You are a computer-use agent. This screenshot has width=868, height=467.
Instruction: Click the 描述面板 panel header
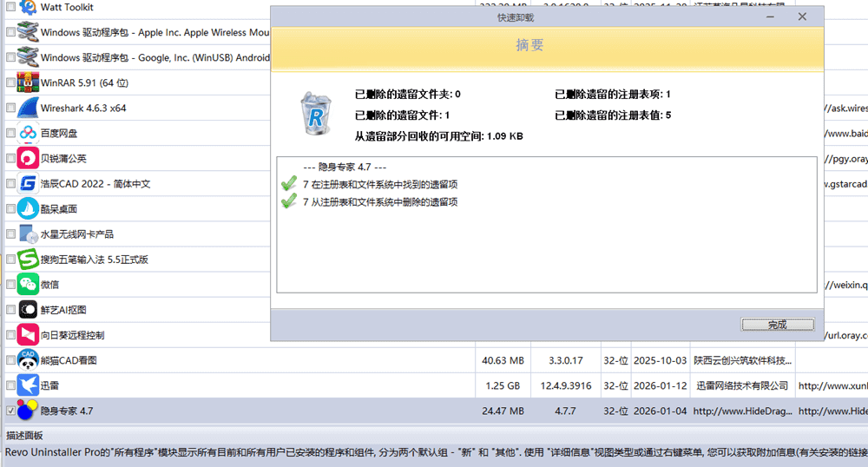click(x=24, y=435)
